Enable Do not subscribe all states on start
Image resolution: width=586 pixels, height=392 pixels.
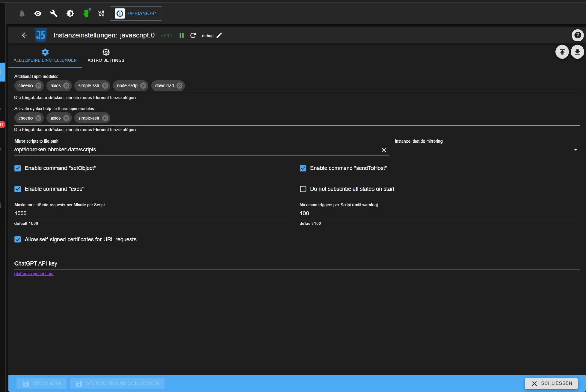[303, 189]
